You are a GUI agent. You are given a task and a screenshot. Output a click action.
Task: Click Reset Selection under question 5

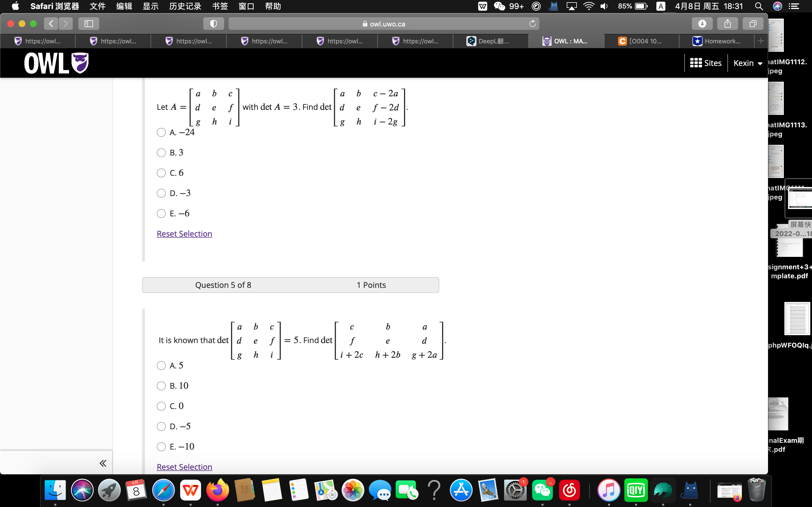[x=184, y=467]
